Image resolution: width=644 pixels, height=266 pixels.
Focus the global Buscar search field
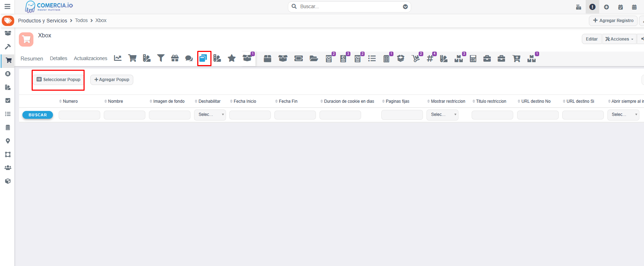[x=349, y=7]
